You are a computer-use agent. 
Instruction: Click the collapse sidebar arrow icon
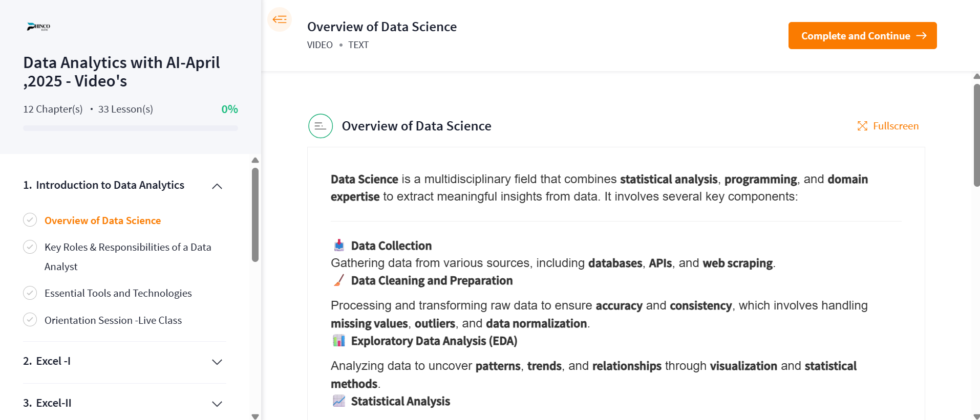pyautogui.click(x=280, y=19)
